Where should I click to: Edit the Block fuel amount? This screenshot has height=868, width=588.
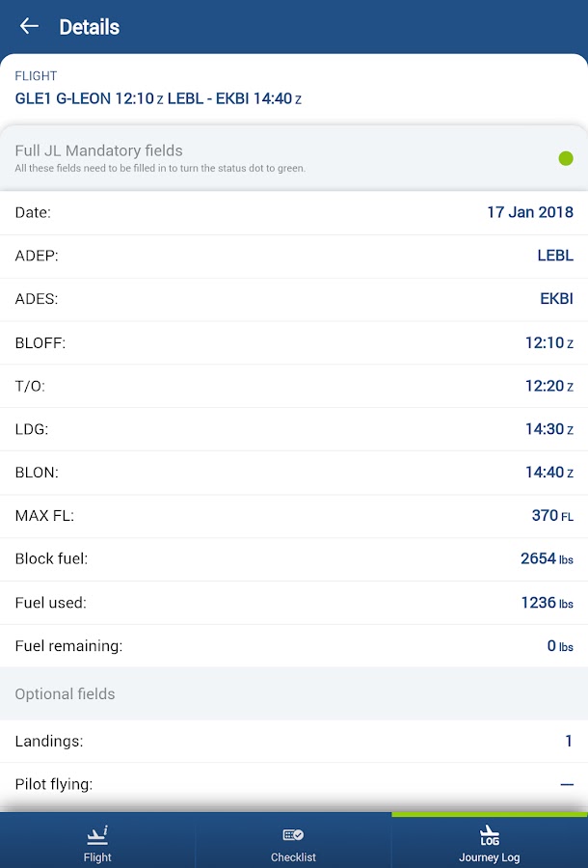546,559
